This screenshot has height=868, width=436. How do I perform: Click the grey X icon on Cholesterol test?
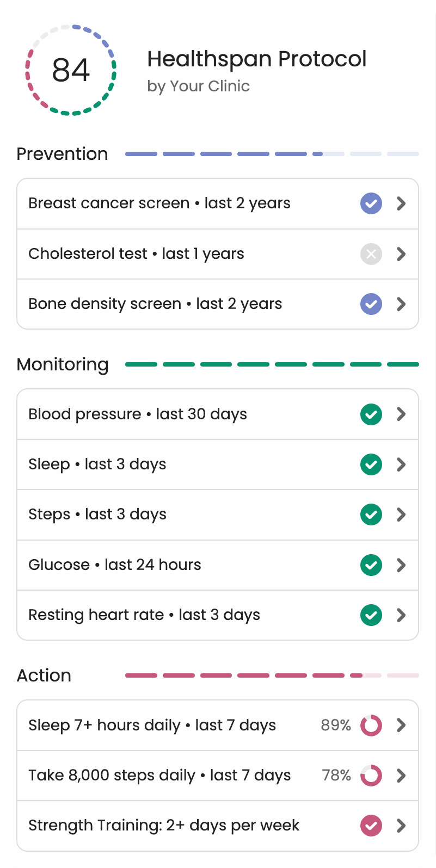pyautogui.click(x=371, y=254)
